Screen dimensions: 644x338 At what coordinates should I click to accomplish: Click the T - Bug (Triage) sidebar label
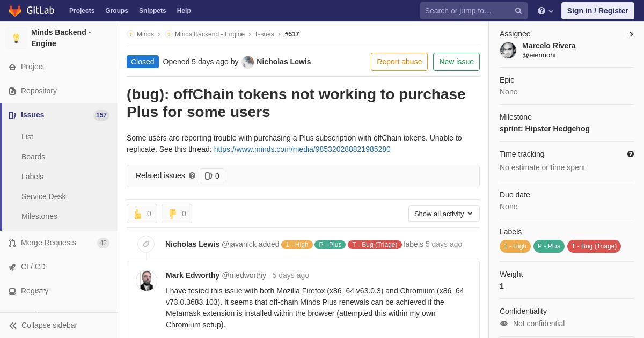[x=594, y=246]
